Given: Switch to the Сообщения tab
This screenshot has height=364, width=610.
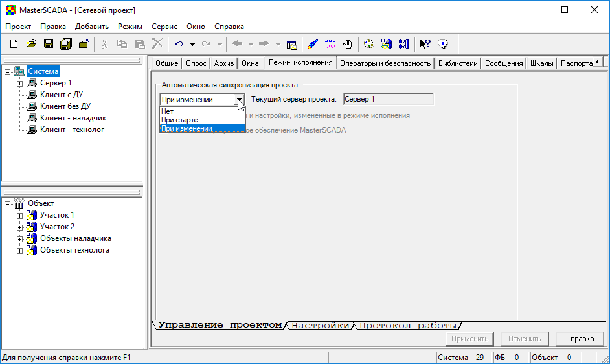Looking at the screenshot, I should point(504,63).
